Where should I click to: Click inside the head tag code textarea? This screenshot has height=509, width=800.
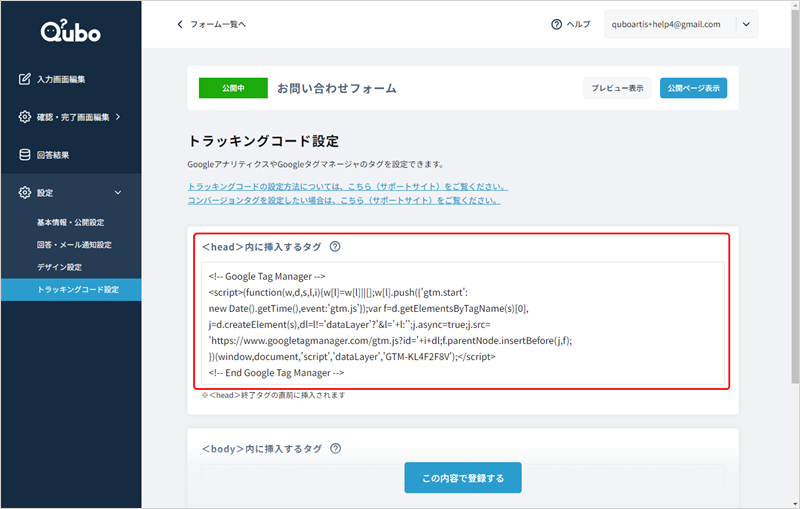coord(461,325)
